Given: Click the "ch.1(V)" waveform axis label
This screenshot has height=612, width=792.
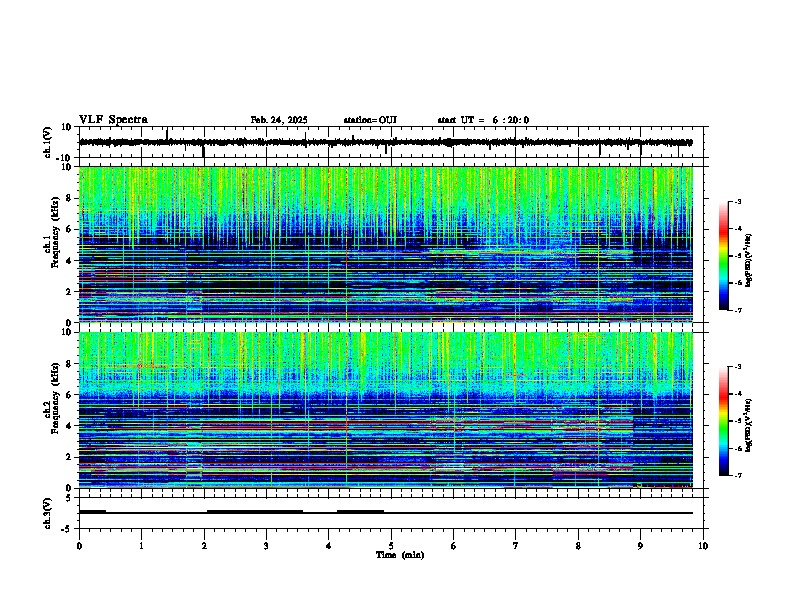Looking at the screenshot, I should point(48,142).
